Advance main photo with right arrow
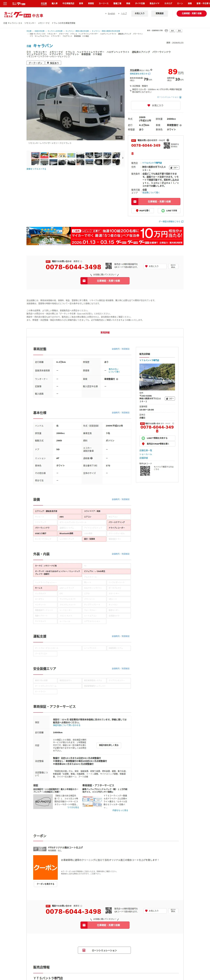 coord(122,104)
